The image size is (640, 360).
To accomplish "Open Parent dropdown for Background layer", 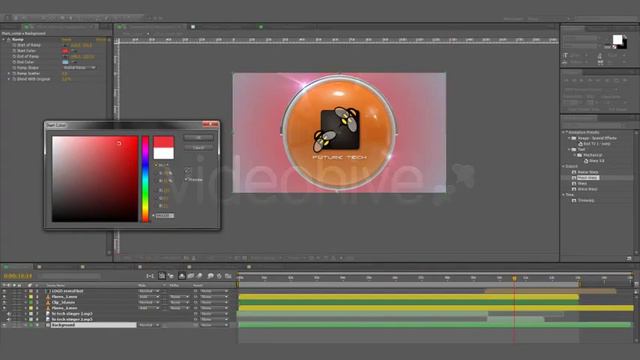I will point(214,325).
